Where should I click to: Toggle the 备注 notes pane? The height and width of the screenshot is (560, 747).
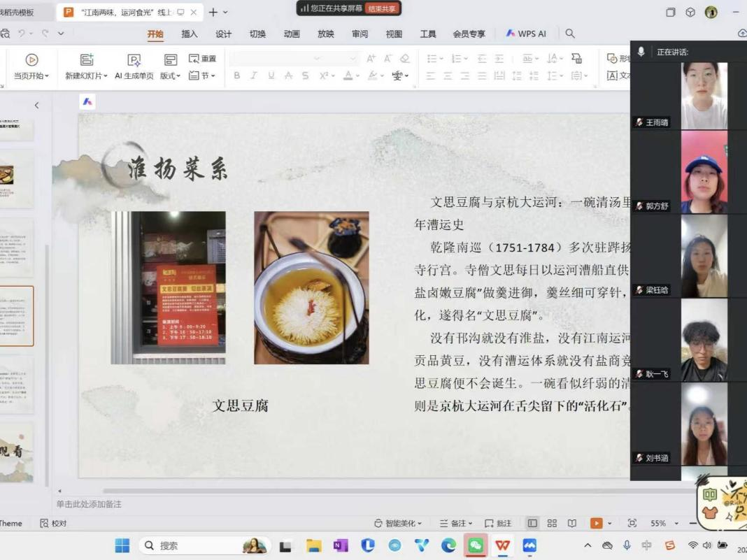[x=455, y=523]
